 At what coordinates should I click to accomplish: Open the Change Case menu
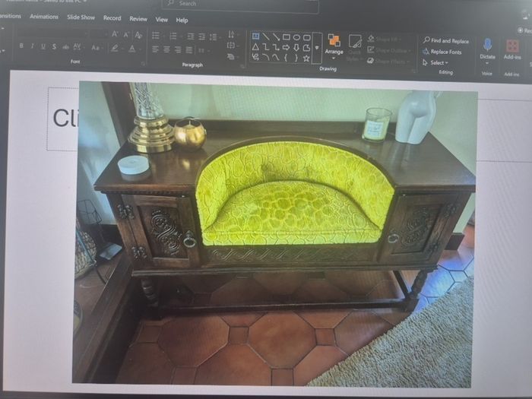click(x=96, y=47)
